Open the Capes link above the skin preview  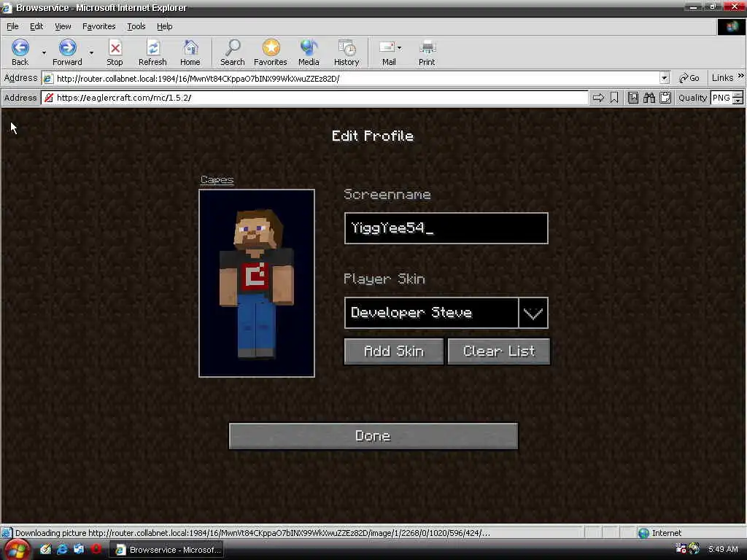217,180
